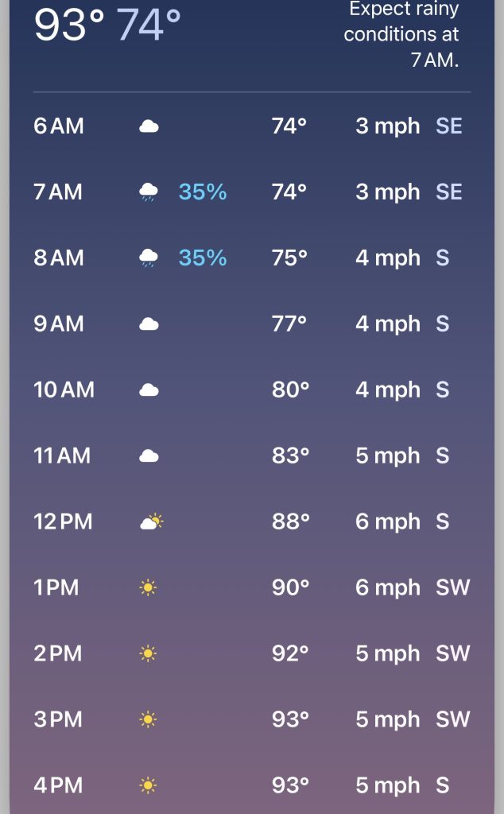
Task: Tap the 3 mph SE wind at 6 AM
Action: (409, 126)
